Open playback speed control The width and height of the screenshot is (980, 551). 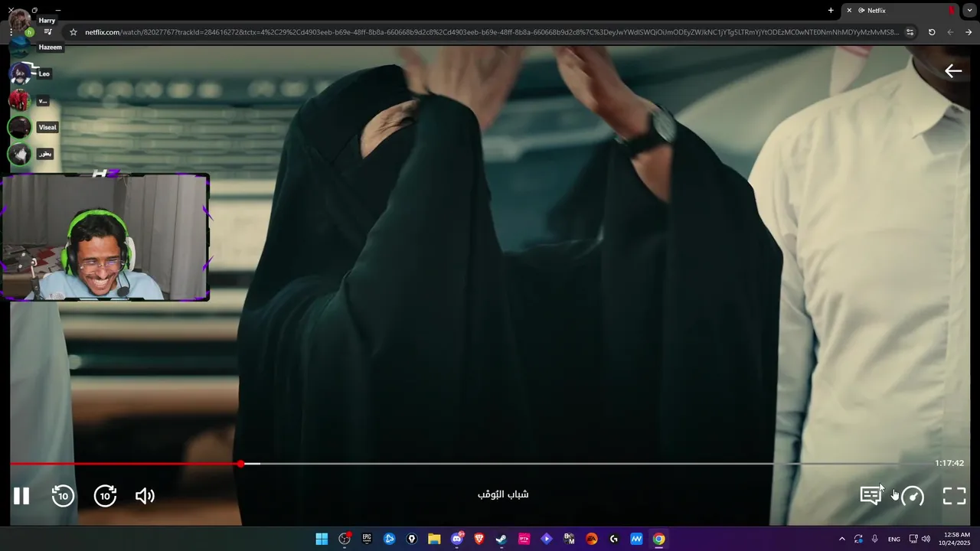(913, 496)
